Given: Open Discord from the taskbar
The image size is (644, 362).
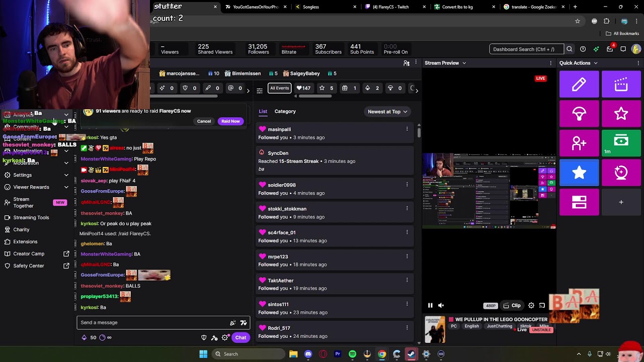Looking at the screenshot, I should click(308, 354).
